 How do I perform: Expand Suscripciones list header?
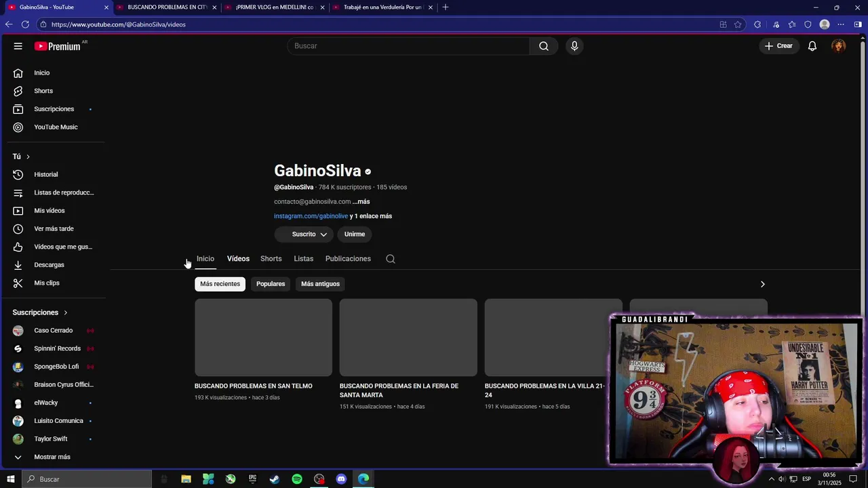pos(41,312)
